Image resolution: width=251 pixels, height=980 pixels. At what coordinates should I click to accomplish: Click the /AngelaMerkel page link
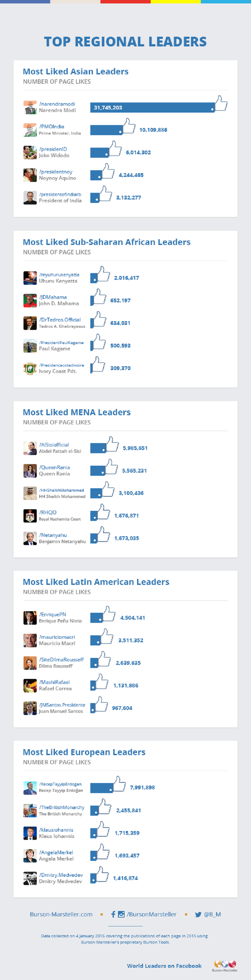(x=56, y=852)
